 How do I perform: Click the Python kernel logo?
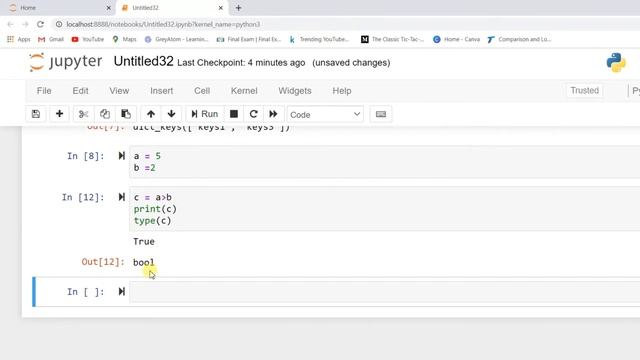pos(616,62)
